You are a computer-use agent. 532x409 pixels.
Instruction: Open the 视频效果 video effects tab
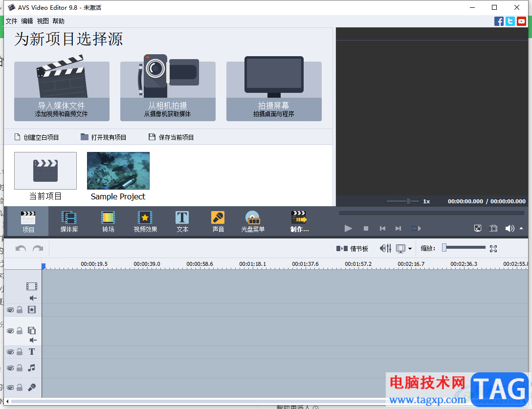145,221
